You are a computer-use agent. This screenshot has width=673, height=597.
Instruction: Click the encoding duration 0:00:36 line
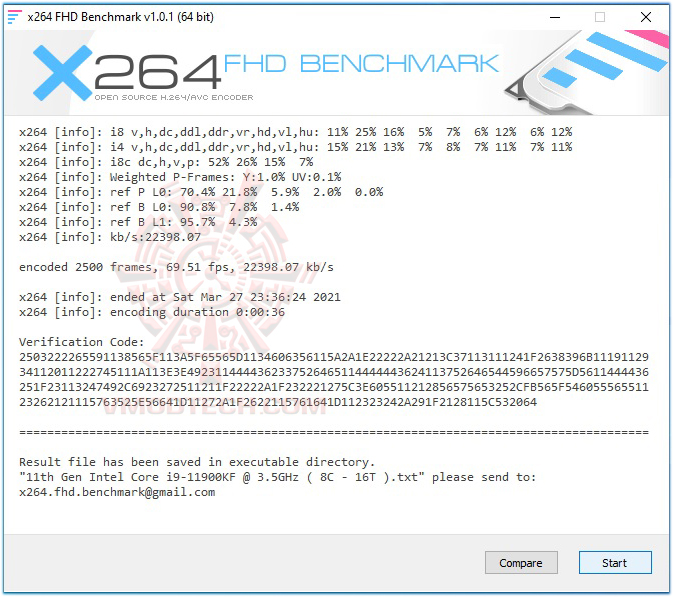coord(152,312)
